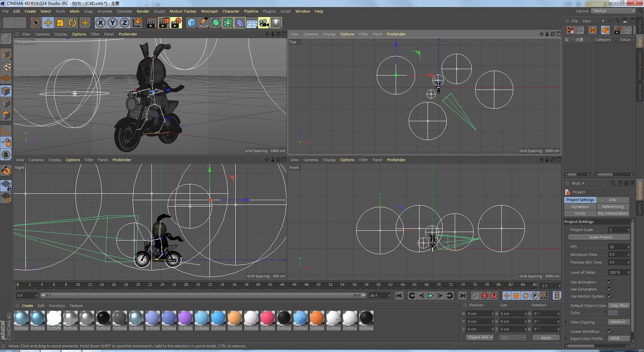
Task: Select the pink OctGlos material ball
Action: pos(268,318)
